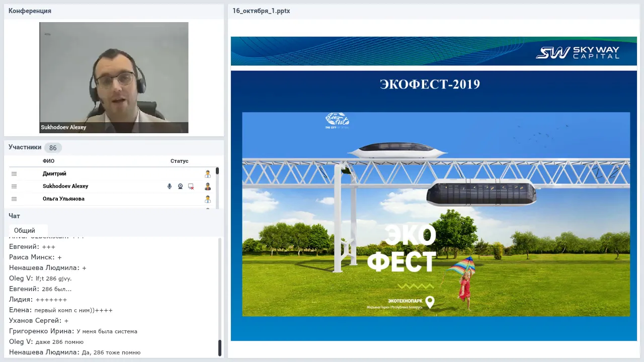Click the location pin icon on the slide
This screenshot has height=362, width=644.
tap(430, 302)
